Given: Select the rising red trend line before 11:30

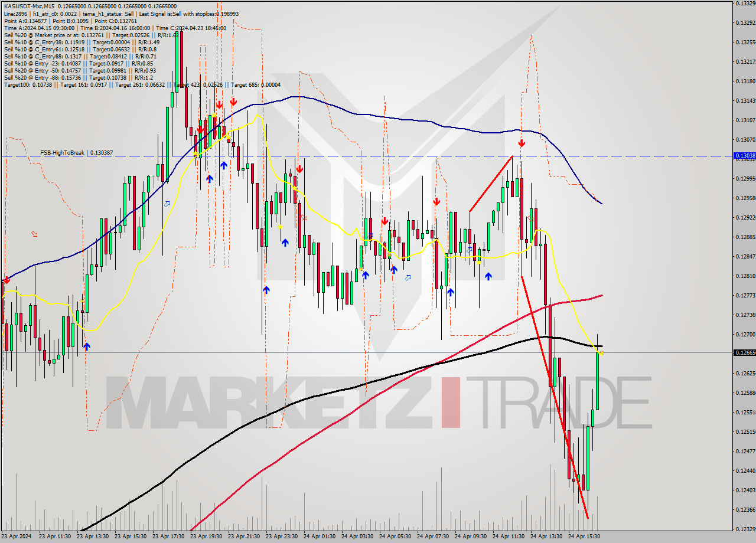Looking at the screenshot, I should pyautogui.click(x=491, y=184).
